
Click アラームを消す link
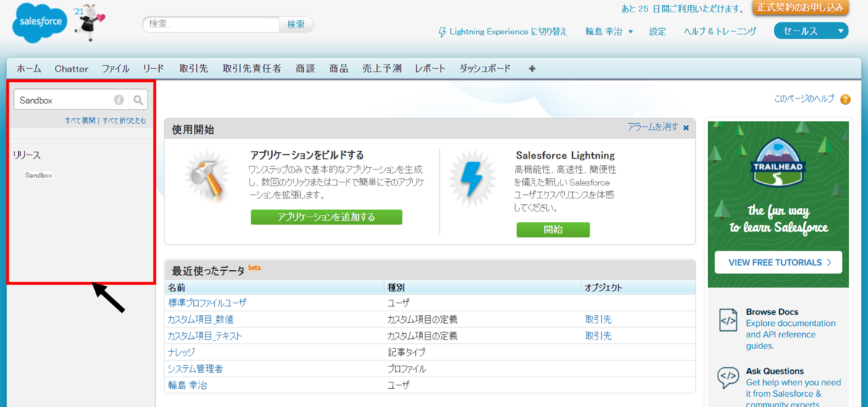tap(653, 127)
